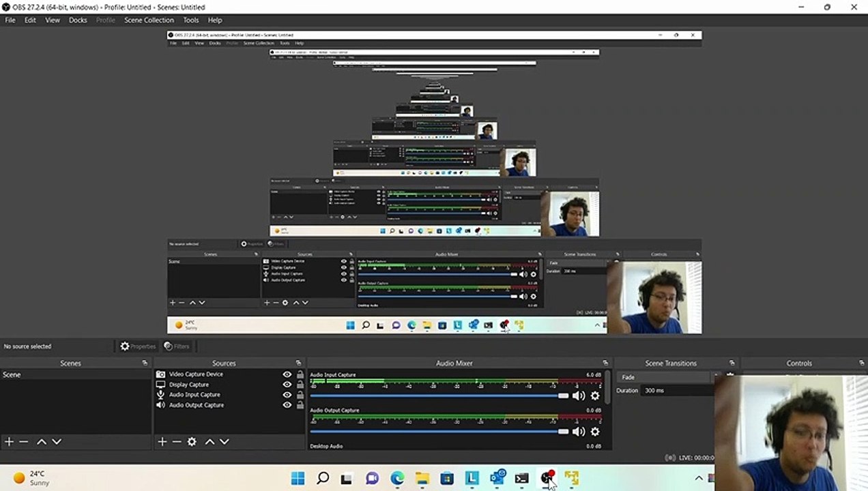Float the Sources dock panel
This screenshot has height=491, width=868.
coord(298,363)
